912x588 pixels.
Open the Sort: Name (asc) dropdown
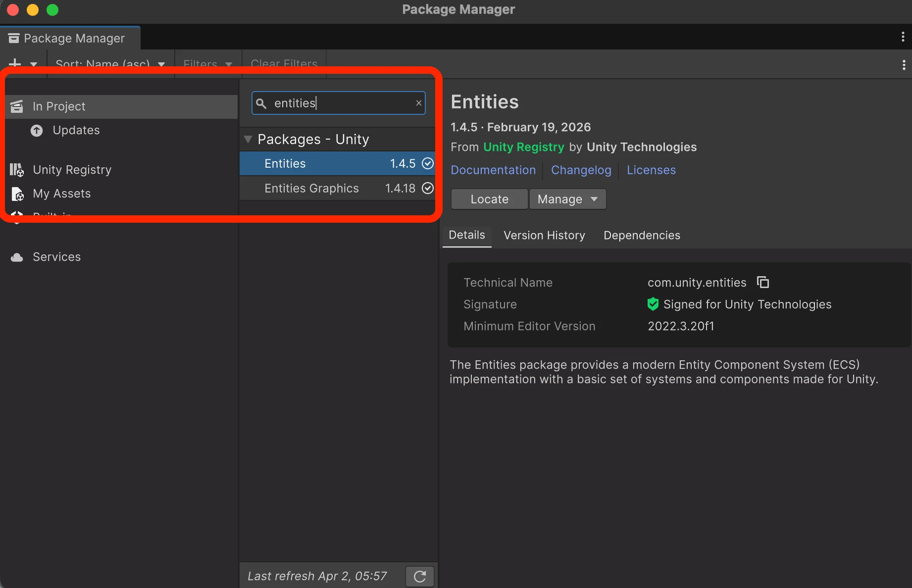point(110,64)
